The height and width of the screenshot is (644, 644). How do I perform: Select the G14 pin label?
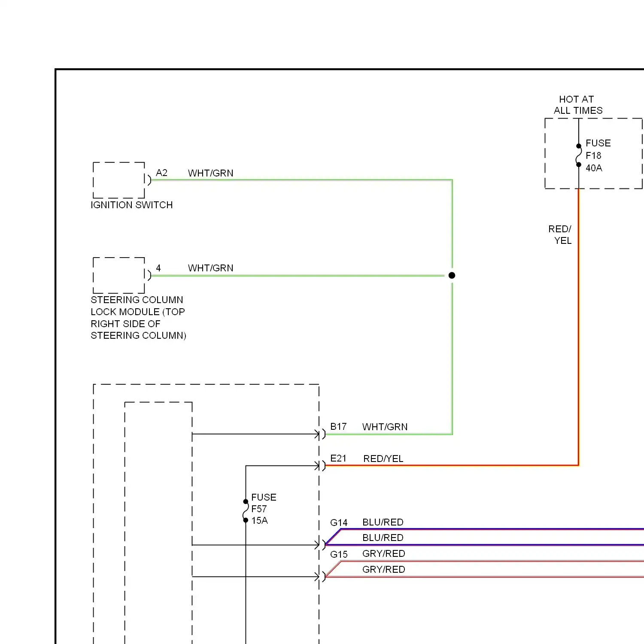pyautogui.click(x=339, y=522)
